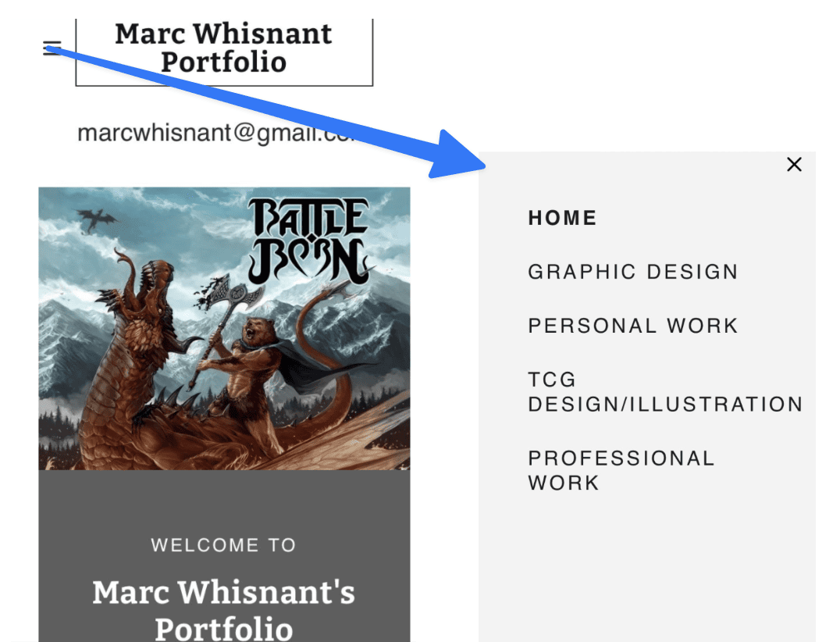Click the Marc Whisnant Portfolio site title
Screen dimensions: 840x642
(x=224, y=48)
